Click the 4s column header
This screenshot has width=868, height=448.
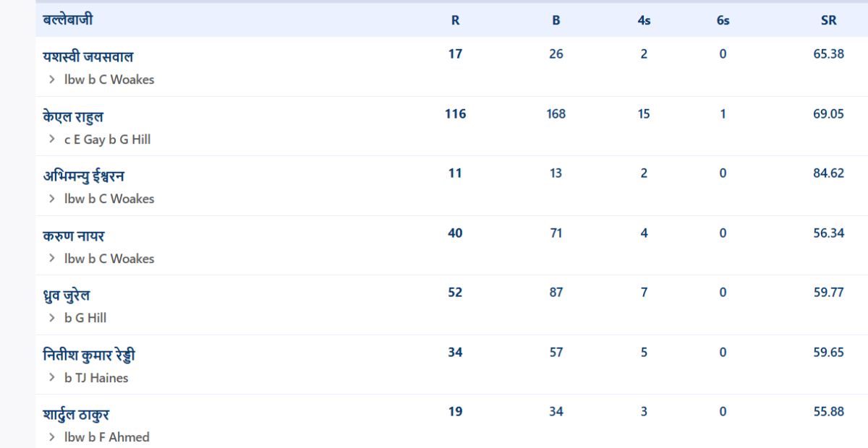[x=644, y=21]
